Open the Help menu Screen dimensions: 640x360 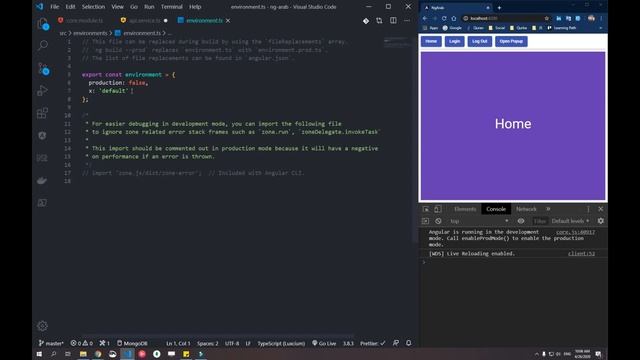(x=195, y=7)
